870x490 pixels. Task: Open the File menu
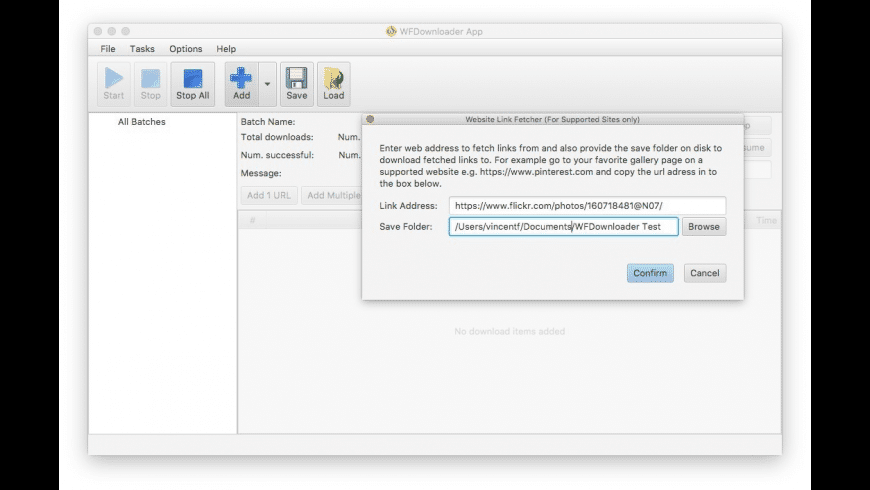[x=108, y=49]
